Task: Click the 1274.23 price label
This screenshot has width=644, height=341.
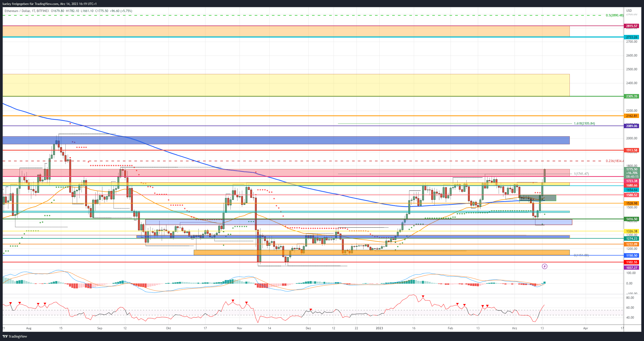Action: [x=632, y=239]
